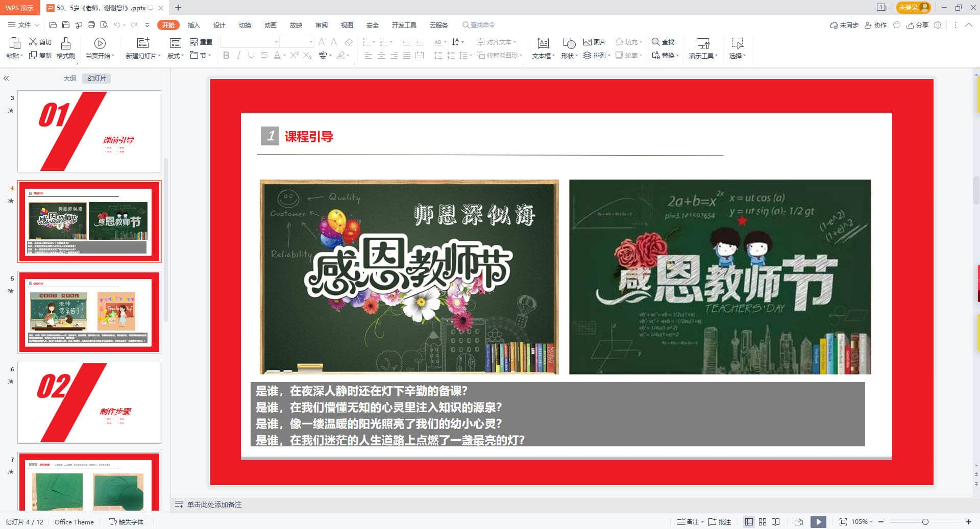Click the 选择 selection tool icon
The height and width of the screenshot is (529, 980).
click(737, 43)
